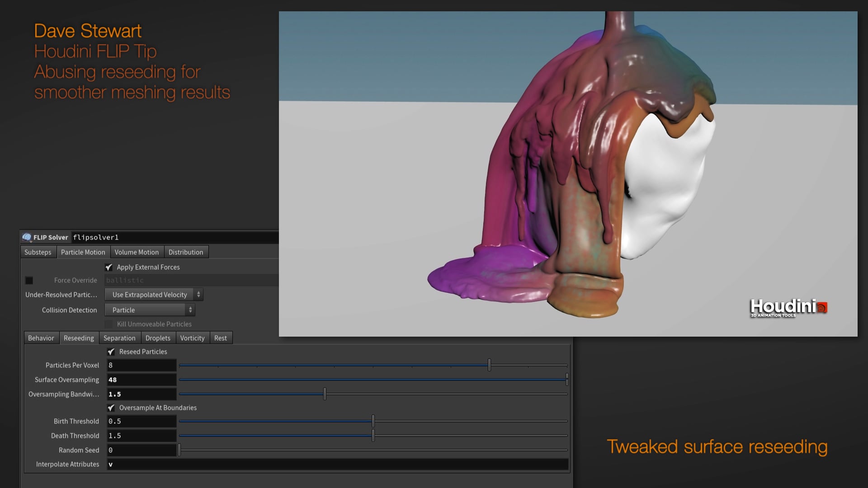This screenshot has width=868, height=488.
Task: Open the Droplets subtab
Action: click(158, 338)
